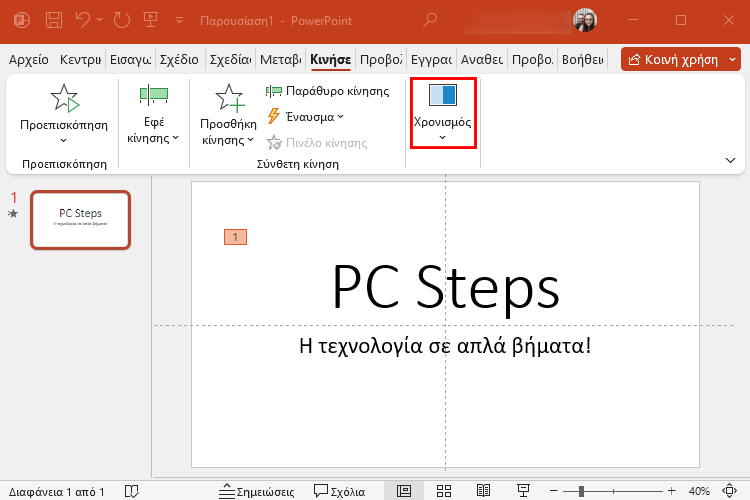Switch to the Κεντρική tab
This screenshot has height=500, width=750.
[80, 59]
